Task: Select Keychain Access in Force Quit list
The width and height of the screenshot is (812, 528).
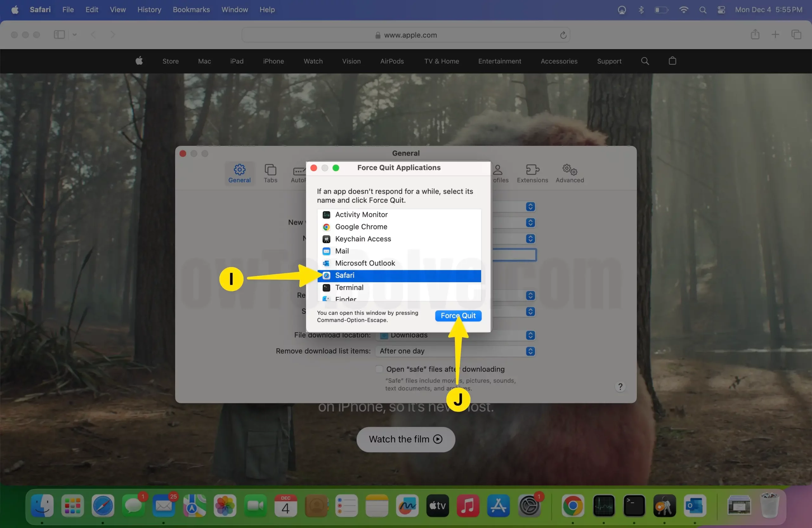Action: click(x=399, y=239)
